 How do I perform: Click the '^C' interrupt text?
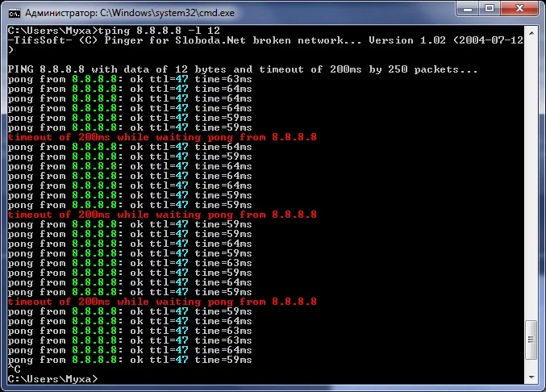click(15, 369)
